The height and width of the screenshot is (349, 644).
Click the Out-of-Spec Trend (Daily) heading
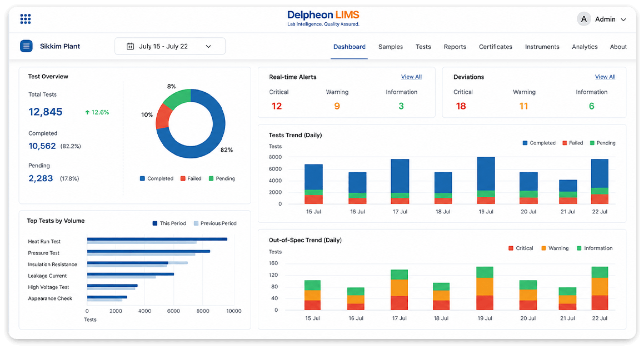[x=305, y=240]
